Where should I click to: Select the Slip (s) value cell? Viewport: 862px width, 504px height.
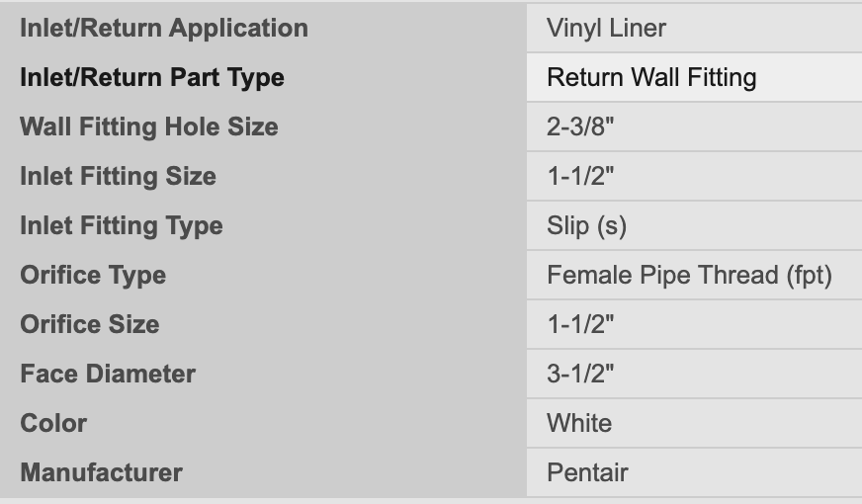click(x=586, y=225)
